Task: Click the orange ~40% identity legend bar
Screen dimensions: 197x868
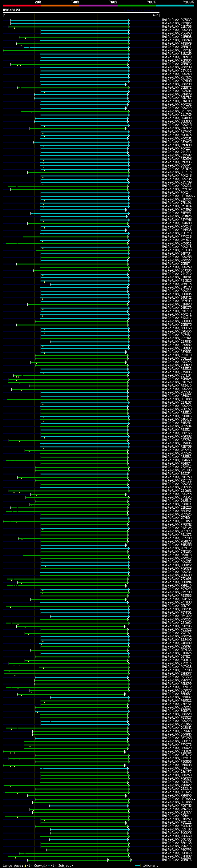Action: pos(60,6)
